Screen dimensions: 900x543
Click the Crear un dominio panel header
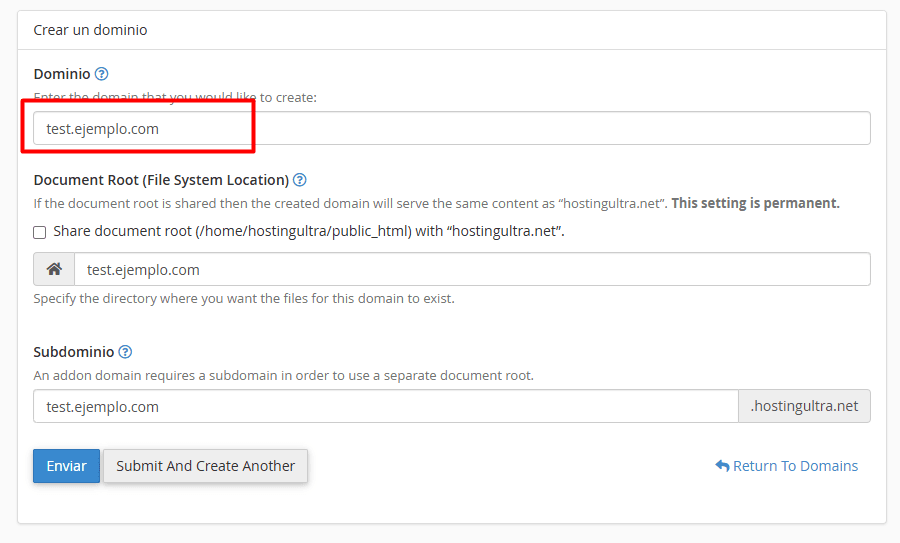point(91,30)
